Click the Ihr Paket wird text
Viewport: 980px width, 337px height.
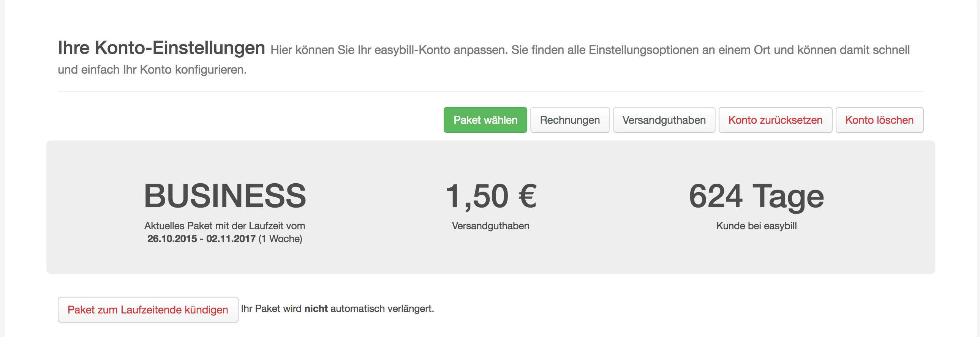pos(271,309)
